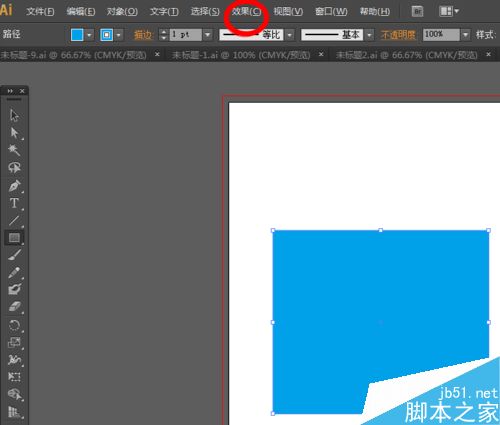Collapse the tools panel with double arrows
The width and height of the screenshot is (500, 425).
tap(10, 91)
